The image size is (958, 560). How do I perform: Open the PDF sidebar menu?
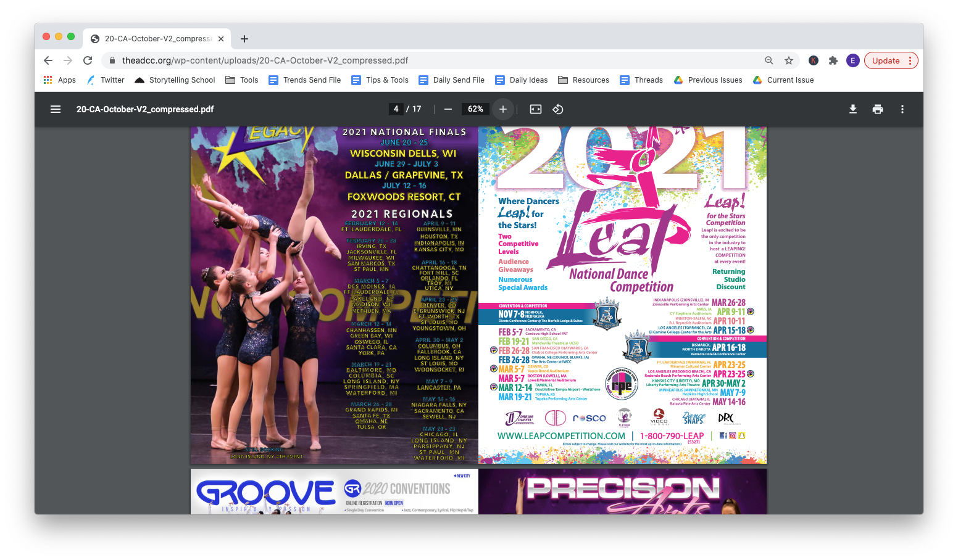point(56,109)
